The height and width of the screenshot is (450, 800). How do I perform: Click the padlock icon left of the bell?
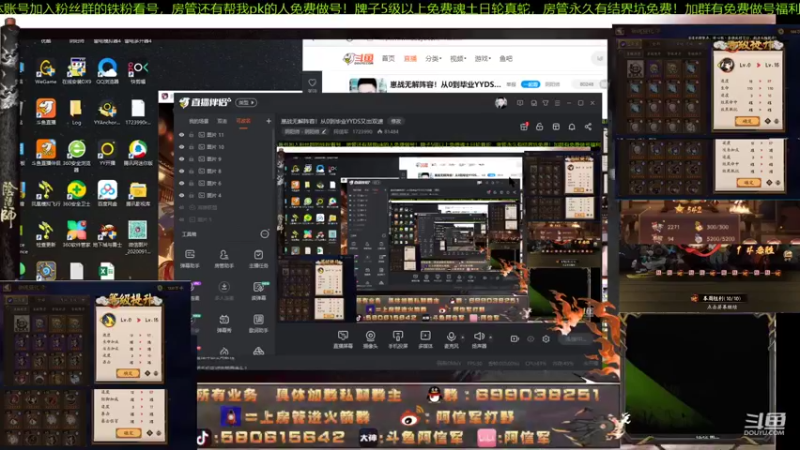539,127
